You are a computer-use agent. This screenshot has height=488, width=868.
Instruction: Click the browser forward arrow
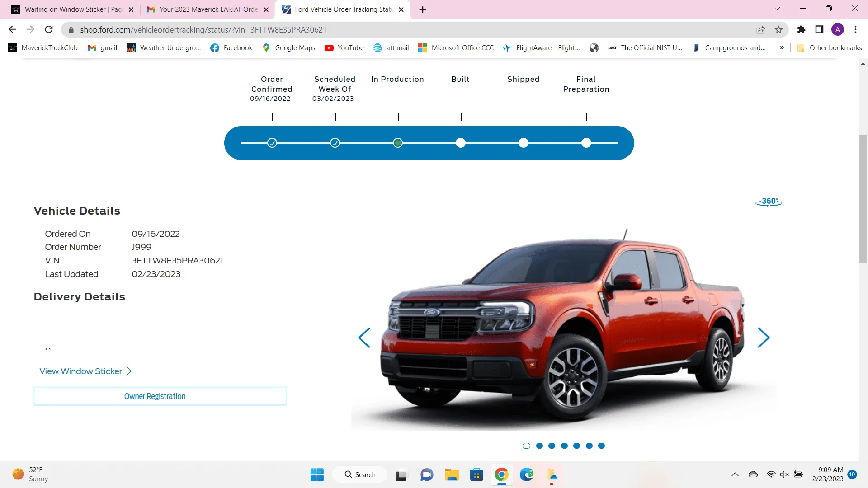point(30,29)
